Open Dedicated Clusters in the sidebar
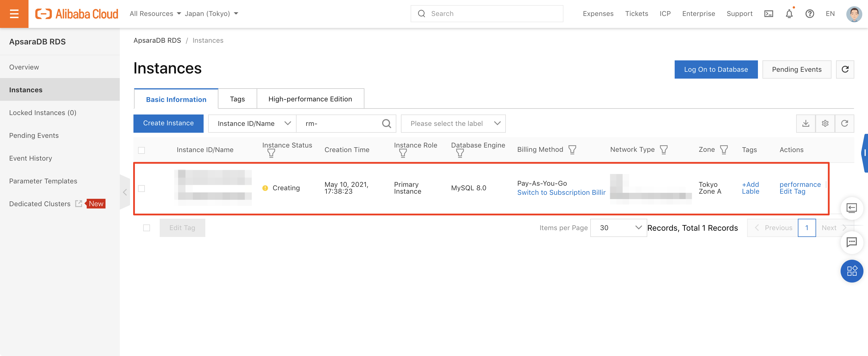The image size is (868, 356). point(39,204)
